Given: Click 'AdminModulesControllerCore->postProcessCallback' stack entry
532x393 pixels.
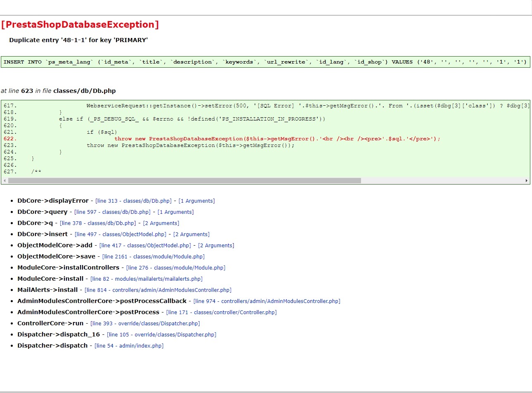Looking at the screenshot, I should click(x=102, y=301).
